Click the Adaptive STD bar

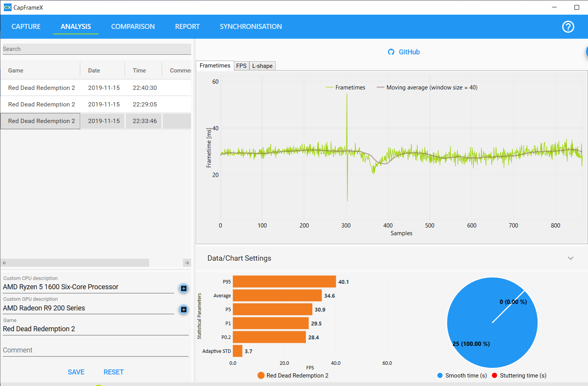(x=237, y=351)
